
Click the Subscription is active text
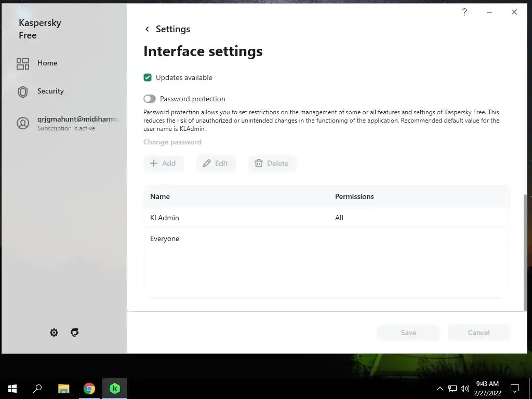tap(66, 129)
